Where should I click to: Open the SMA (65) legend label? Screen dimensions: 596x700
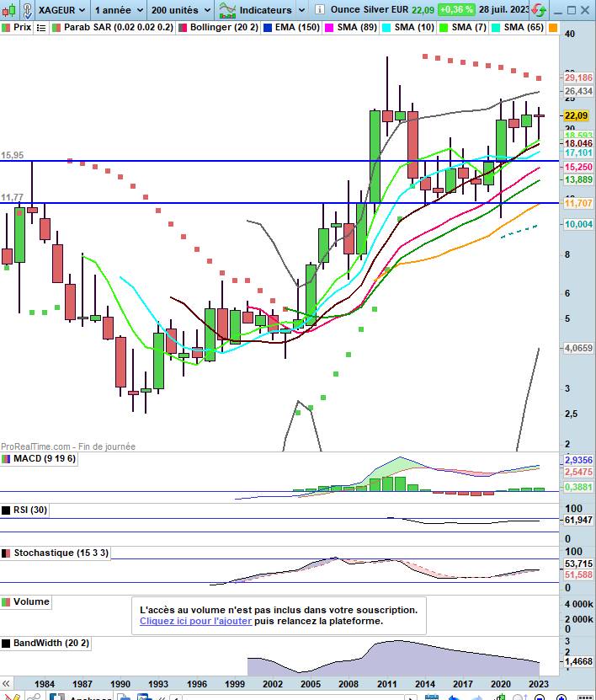[524, 27]
